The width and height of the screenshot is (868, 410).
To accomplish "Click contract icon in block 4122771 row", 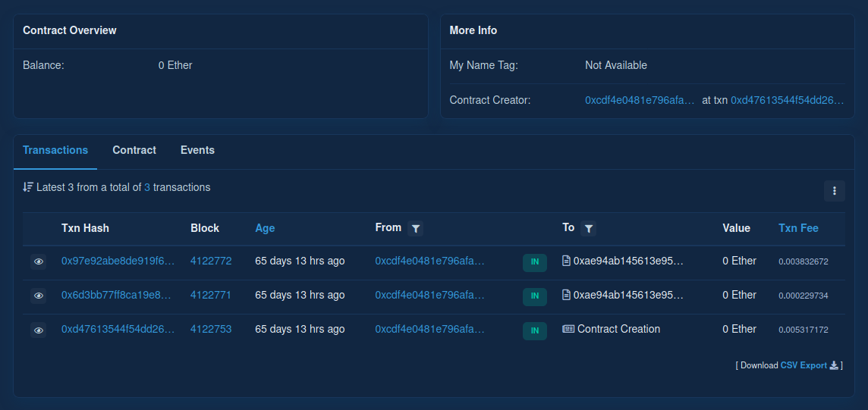I will coord(566,295).
